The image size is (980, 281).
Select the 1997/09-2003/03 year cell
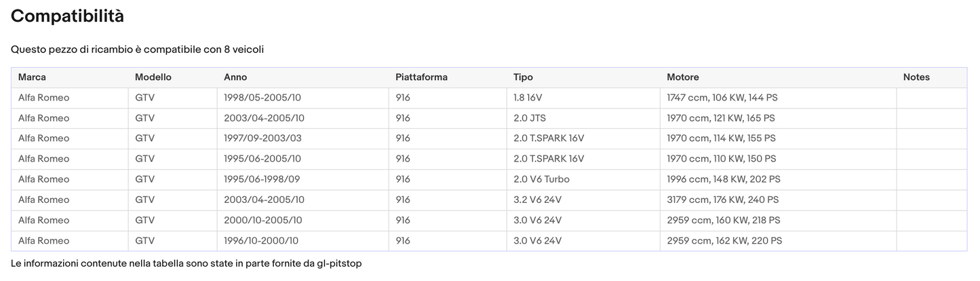pos(262,138)
